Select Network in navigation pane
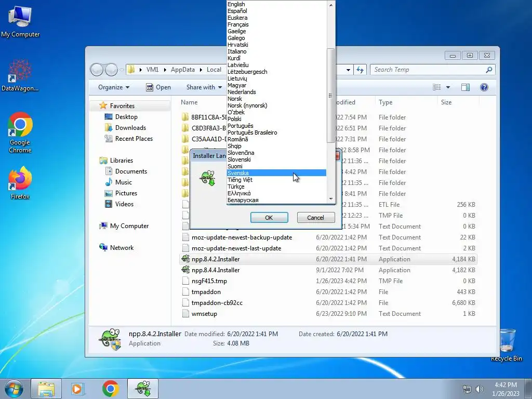The image size is (532, 399). (x=122, y=248)
